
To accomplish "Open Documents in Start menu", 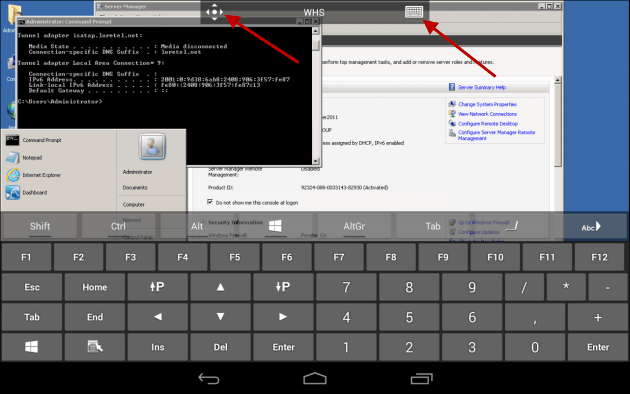I will 135,188.
